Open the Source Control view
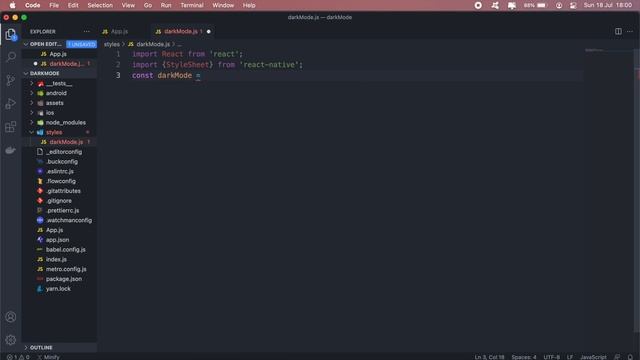The width and height of the screenshot is (640, 360). pos(11,80)
